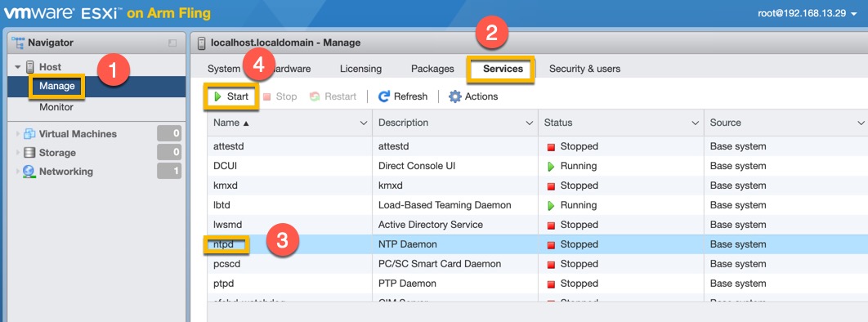The height and width of the screenshot is (322, 868).
Task: Switch to the Licensing tab
Action: [360, 69]
